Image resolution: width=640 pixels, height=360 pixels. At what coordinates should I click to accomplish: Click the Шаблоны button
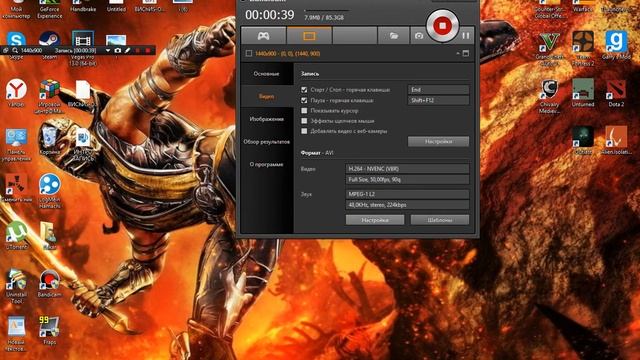[x=440, y=220]
